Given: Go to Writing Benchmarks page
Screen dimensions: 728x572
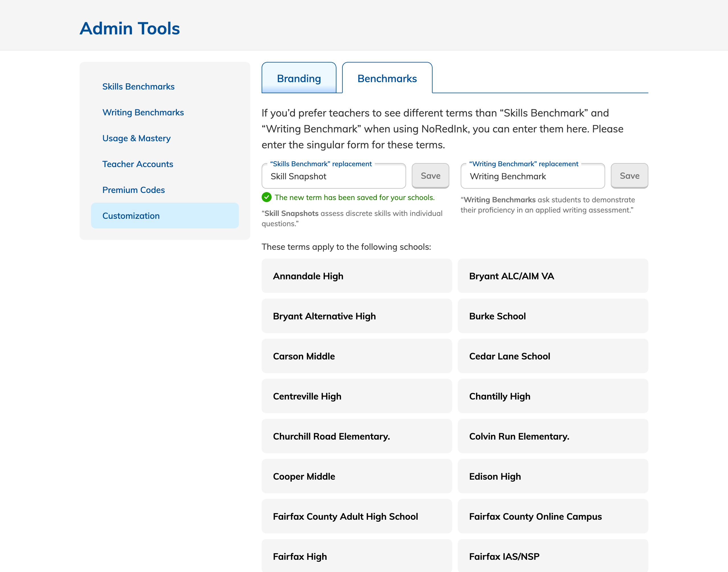Looking at the screenshot, I should click(143, 112).
